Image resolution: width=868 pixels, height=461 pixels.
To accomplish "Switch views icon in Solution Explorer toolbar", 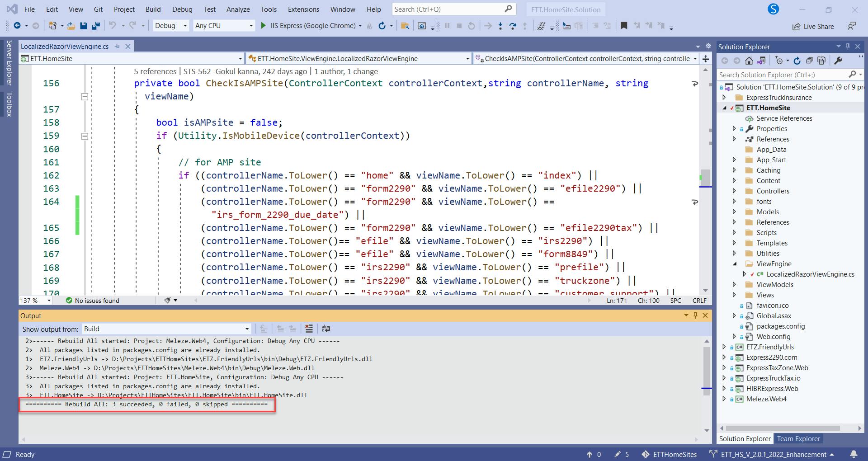I will tap(762, 61).
